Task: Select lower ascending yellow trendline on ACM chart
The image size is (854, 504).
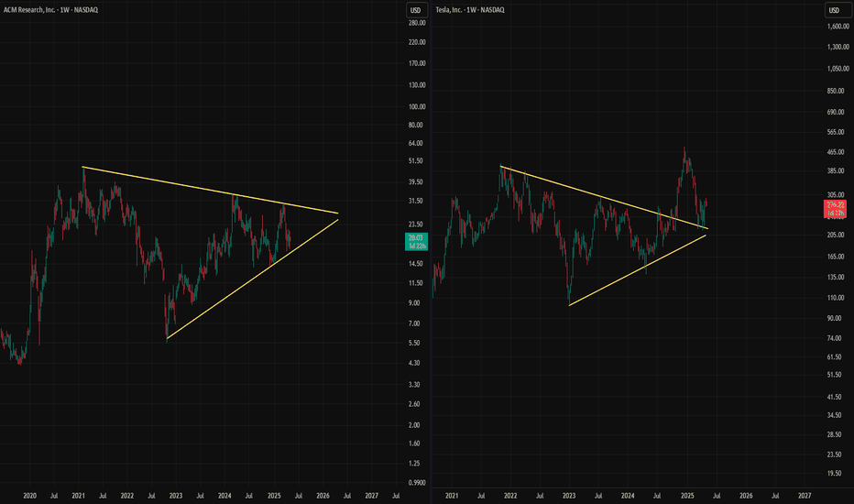Action: [252, 279]
